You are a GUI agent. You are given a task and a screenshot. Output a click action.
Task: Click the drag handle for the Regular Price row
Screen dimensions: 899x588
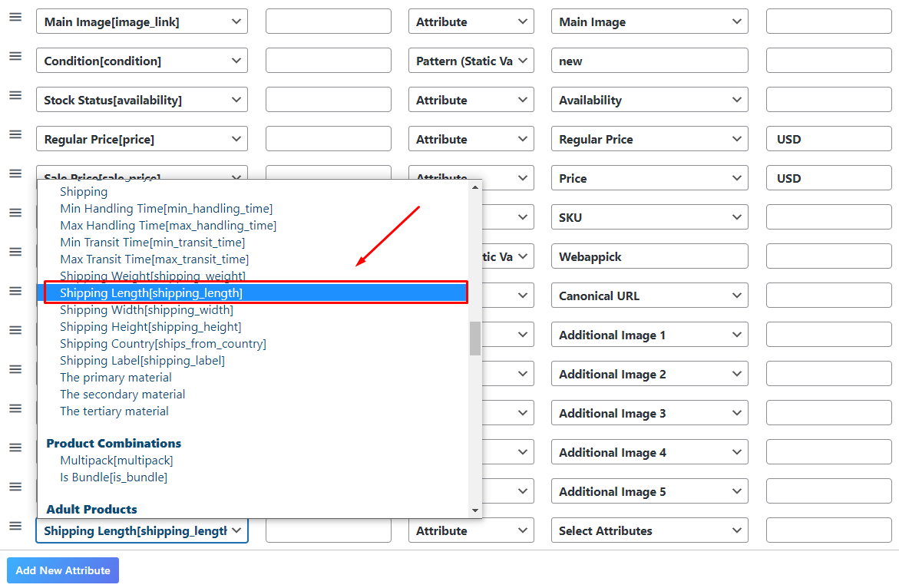point(15,134)
